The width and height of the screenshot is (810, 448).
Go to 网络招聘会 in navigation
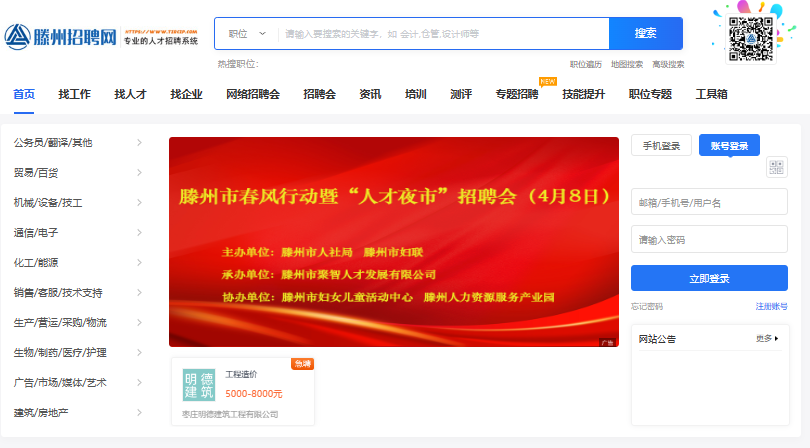coord(252,95)
